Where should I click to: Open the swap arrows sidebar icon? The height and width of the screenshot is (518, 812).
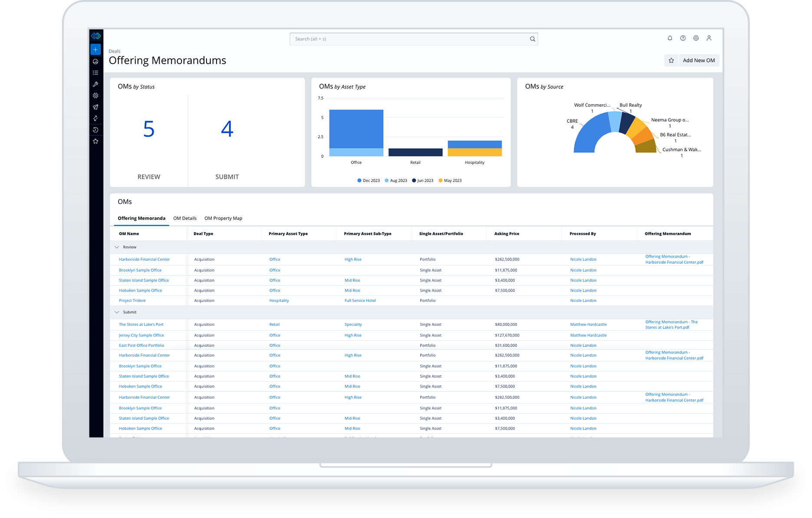pos(95,118)
